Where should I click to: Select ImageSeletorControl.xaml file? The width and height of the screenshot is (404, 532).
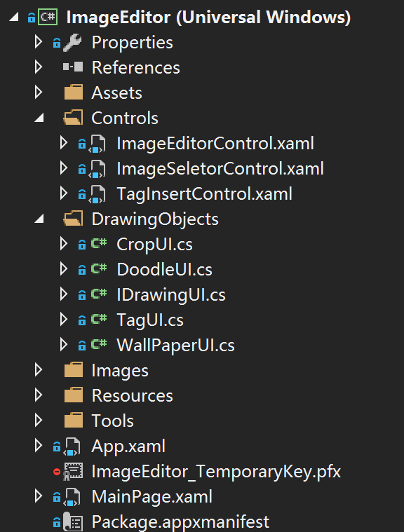(x=220, y=169)
